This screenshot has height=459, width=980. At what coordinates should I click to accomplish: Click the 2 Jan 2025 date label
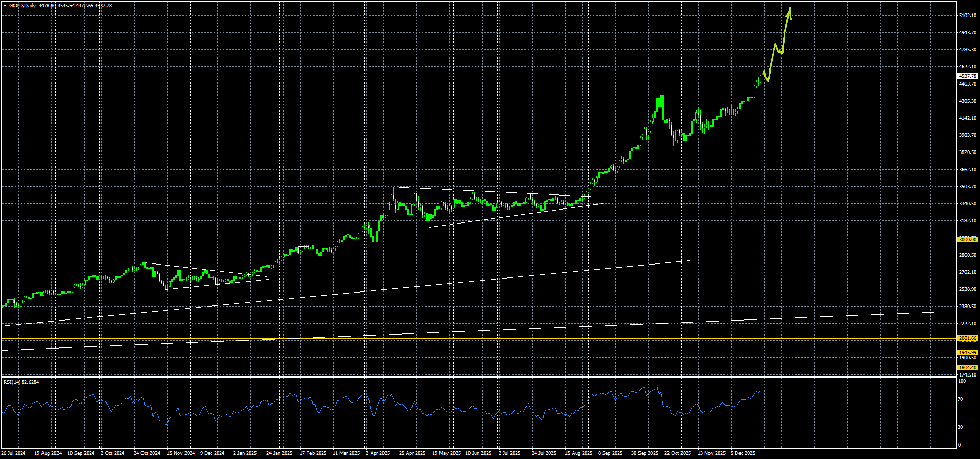[x=245, y=453]
